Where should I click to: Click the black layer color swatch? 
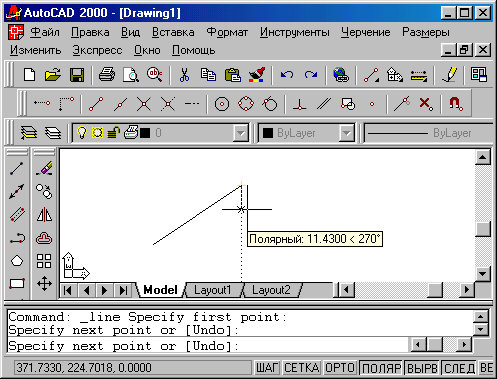pos(145,133)
